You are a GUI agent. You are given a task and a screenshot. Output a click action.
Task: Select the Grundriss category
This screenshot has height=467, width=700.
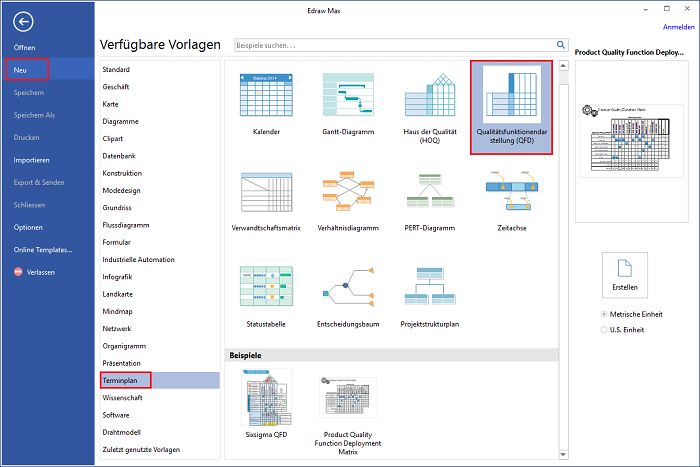pos(117,208)
